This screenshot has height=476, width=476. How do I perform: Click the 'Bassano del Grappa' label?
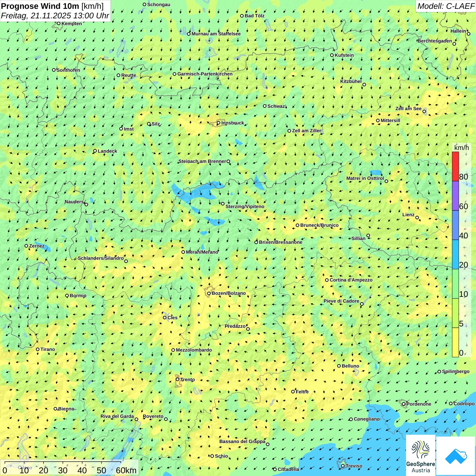click(x=242, y=441)
